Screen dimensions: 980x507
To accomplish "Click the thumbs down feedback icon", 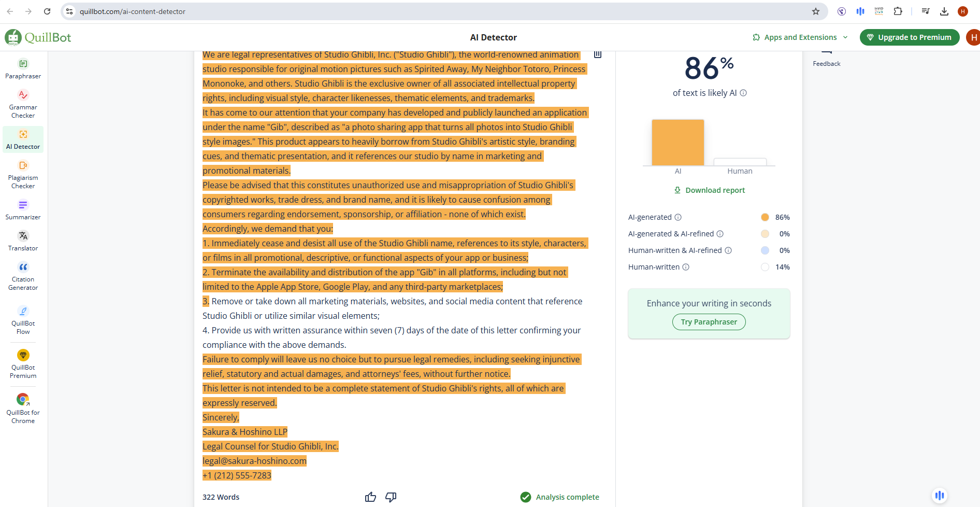I will (x=391, y=497).
